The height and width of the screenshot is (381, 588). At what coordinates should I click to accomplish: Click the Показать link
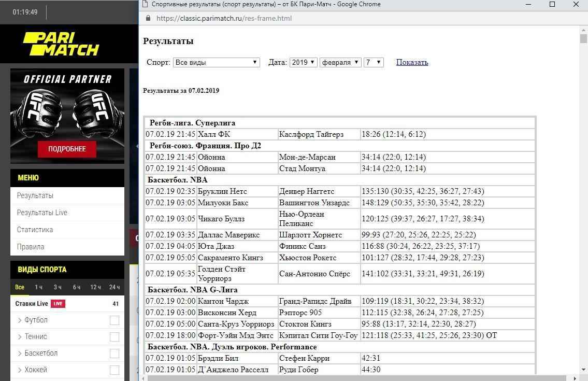click(x=412, y=62)
